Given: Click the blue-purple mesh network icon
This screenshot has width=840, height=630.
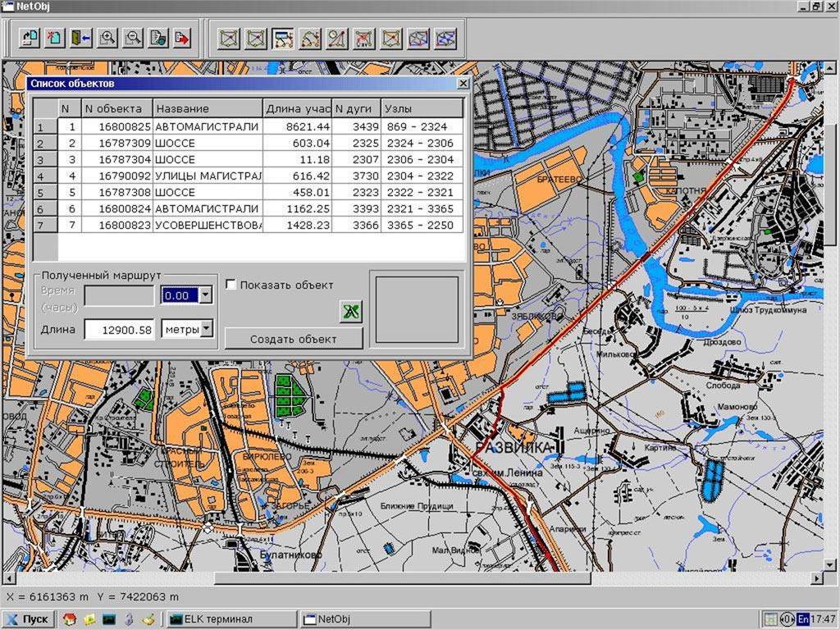Looking at the screenshot, I should click(445, 39).
